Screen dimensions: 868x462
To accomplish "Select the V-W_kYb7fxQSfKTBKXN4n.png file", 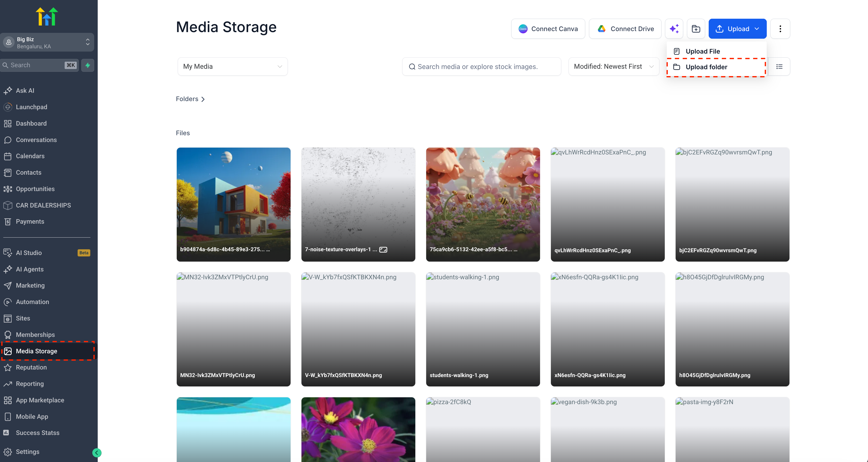I will 358,329.
